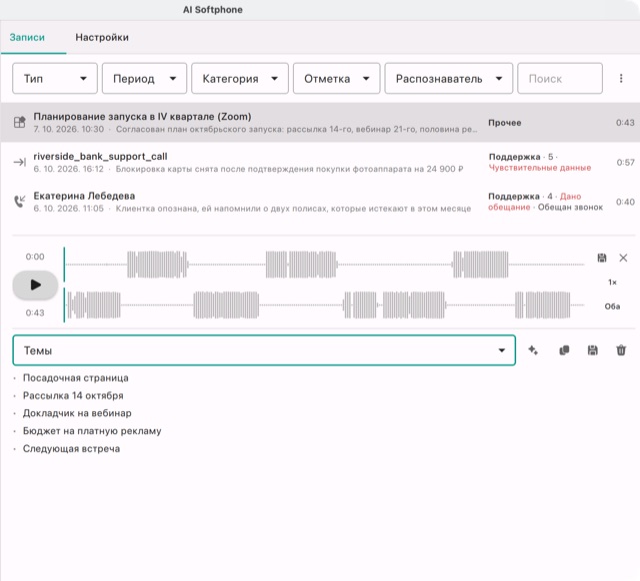
Task: Toggle the 1x playback speed
Action: tap(612, 282)
